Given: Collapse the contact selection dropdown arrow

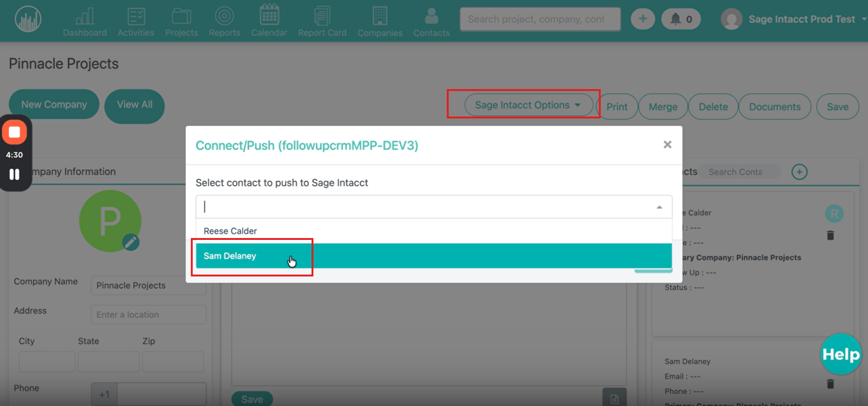Looking at the screenshot, I should click(x=659, y=207).
